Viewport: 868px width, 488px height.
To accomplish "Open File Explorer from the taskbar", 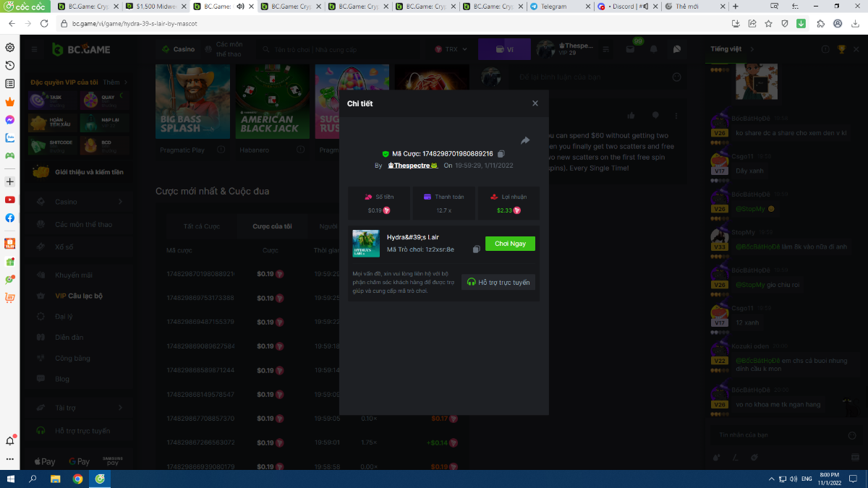I will pos(55,479).
